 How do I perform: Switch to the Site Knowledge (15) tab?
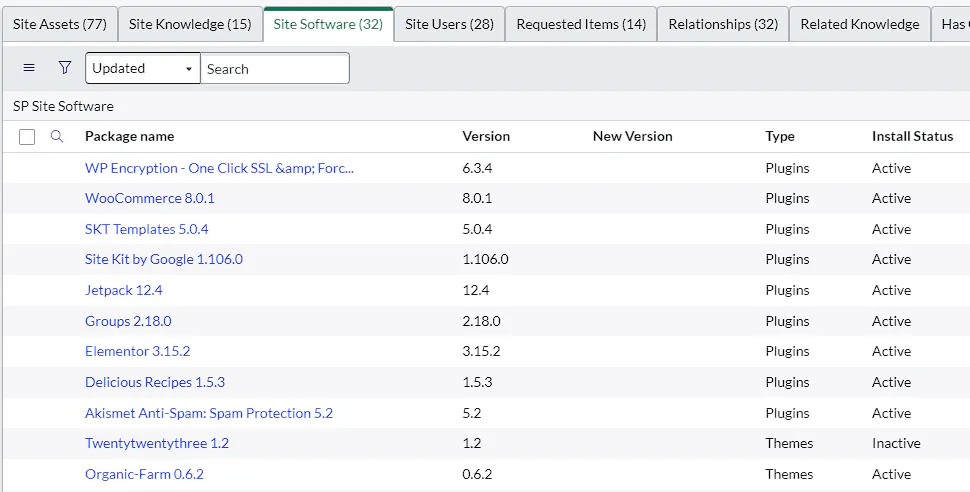coord(190,24)
